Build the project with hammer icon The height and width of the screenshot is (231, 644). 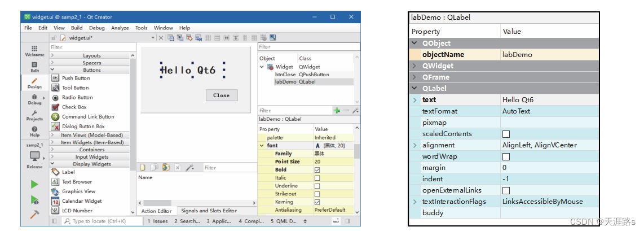coord(34,214)
